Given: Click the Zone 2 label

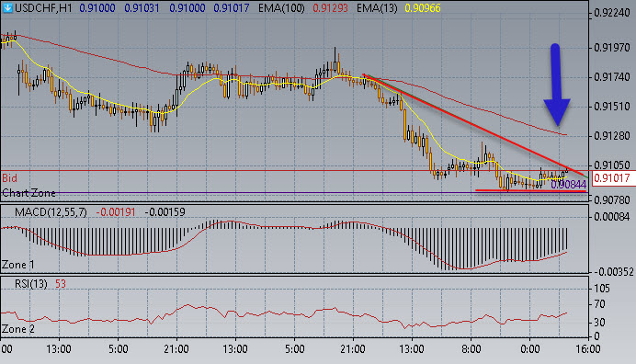Looking at the screenshot, I should pos(17,329).
